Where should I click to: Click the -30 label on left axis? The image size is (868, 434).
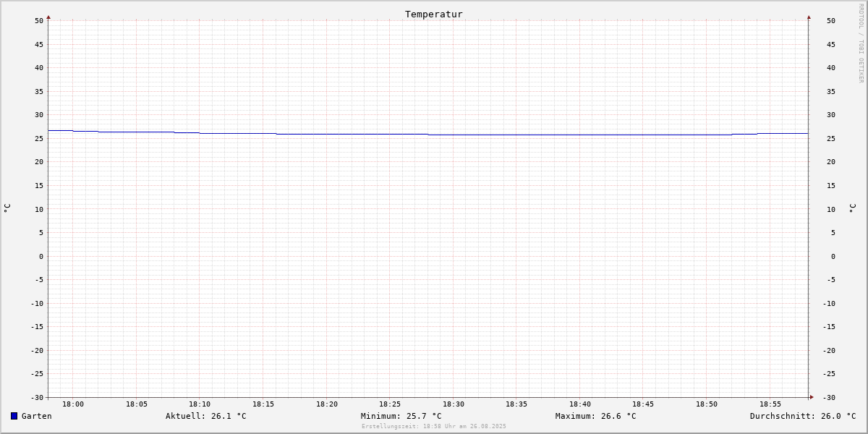tap(37, 397)
